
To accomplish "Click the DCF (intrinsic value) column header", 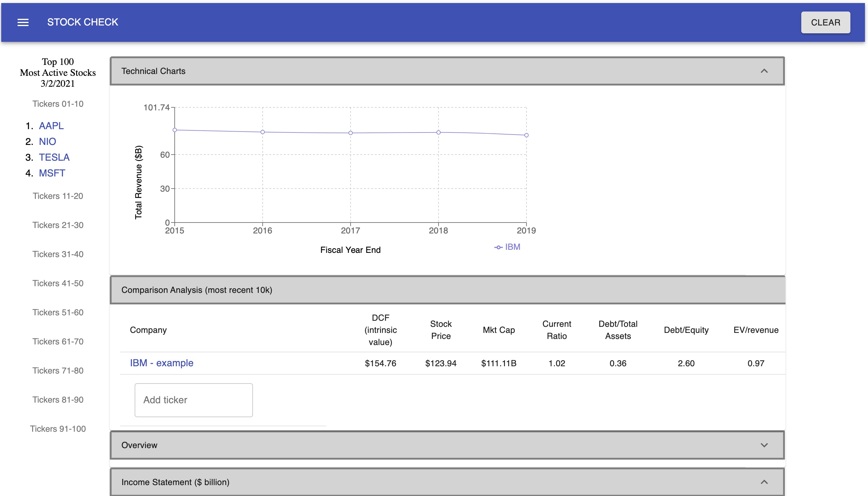I will pos(380,330).
